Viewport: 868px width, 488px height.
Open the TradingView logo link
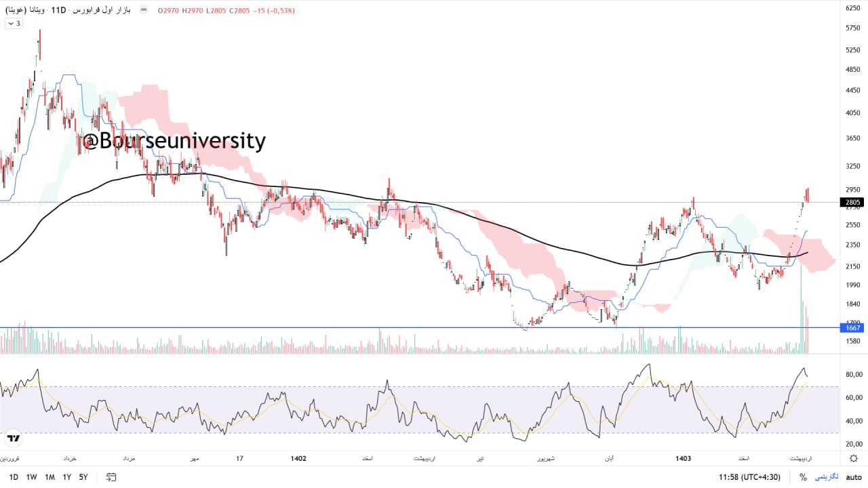point(13,438)
